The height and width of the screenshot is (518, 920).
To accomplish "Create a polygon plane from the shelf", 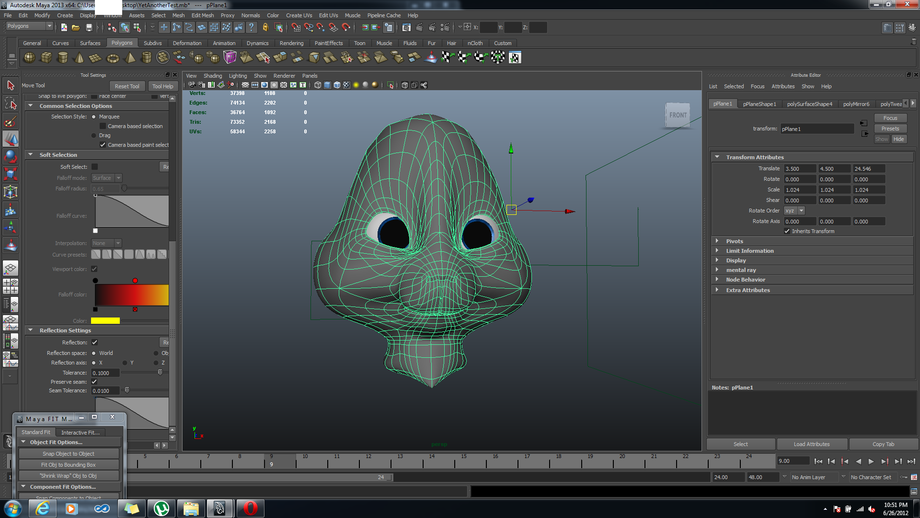I will tap(95, 57).
